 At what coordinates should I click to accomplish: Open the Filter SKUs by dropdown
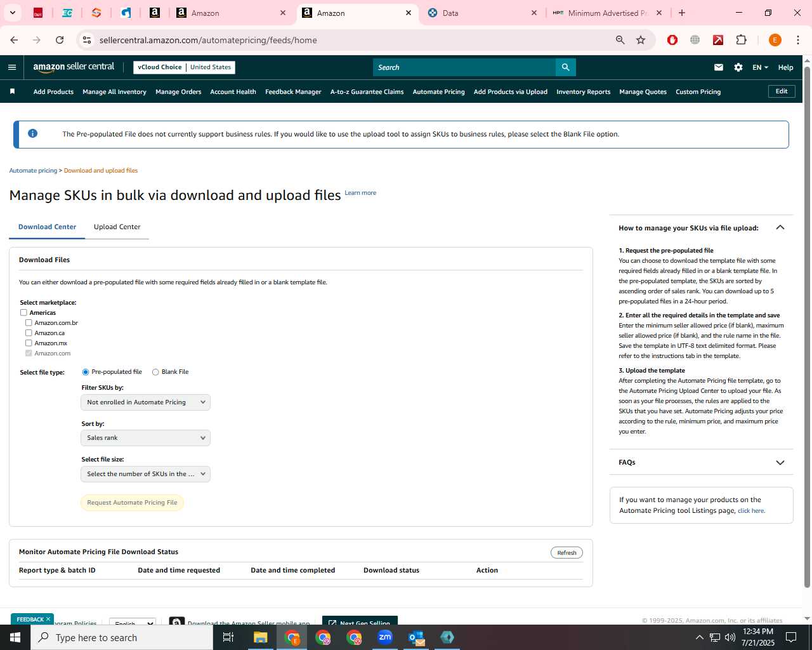pos(145,402)
